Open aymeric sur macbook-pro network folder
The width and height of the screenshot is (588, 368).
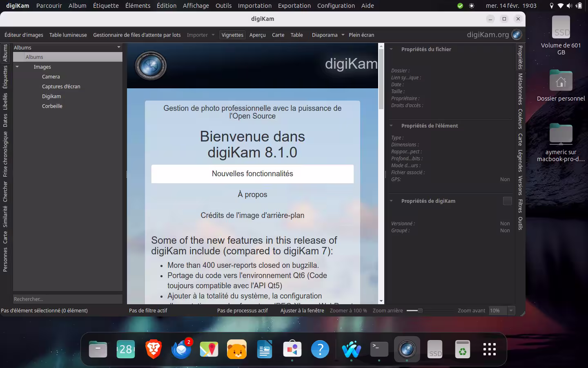click(x=561, y=142)
